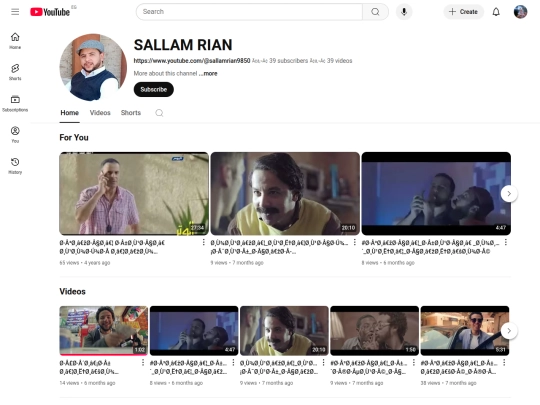
Task: Open options menu for 14 views video
Action: coord(143,363)
